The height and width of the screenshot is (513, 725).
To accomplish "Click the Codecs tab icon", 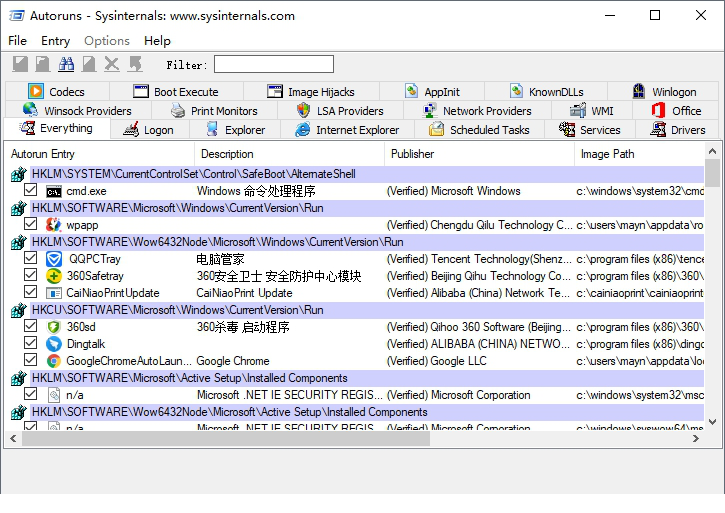I will click(x=36, y=91).
